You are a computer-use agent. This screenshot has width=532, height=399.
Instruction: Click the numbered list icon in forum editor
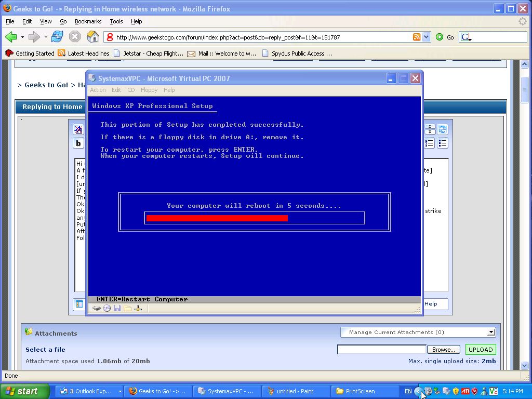click(429, 143)
